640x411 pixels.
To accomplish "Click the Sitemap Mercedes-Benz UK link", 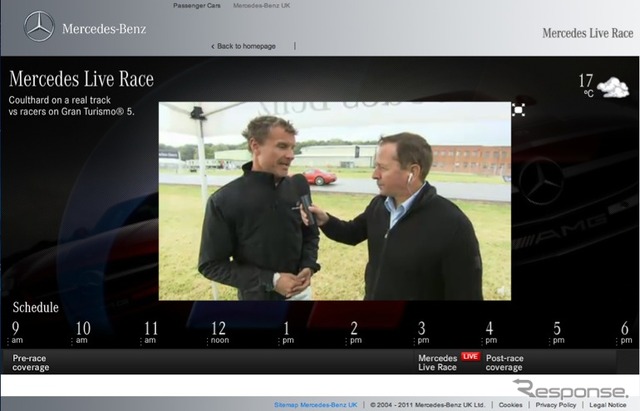I will click(x=316, y=405).
